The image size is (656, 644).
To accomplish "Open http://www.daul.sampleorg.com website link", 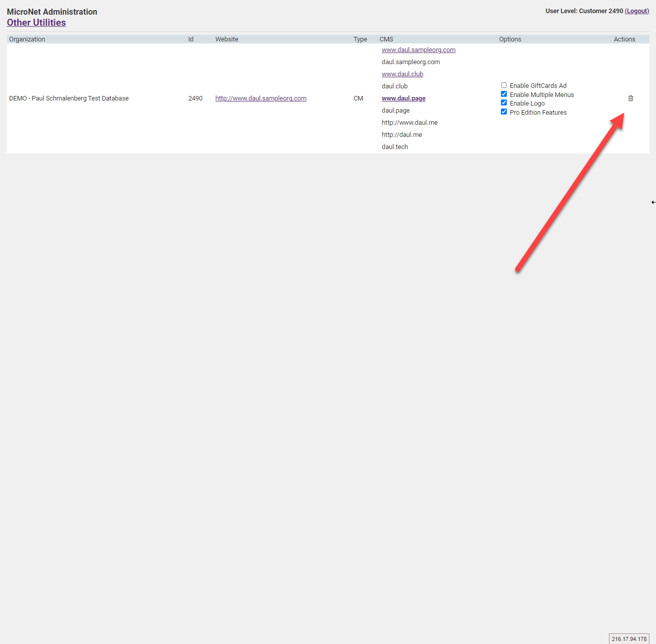I will 261,98.
